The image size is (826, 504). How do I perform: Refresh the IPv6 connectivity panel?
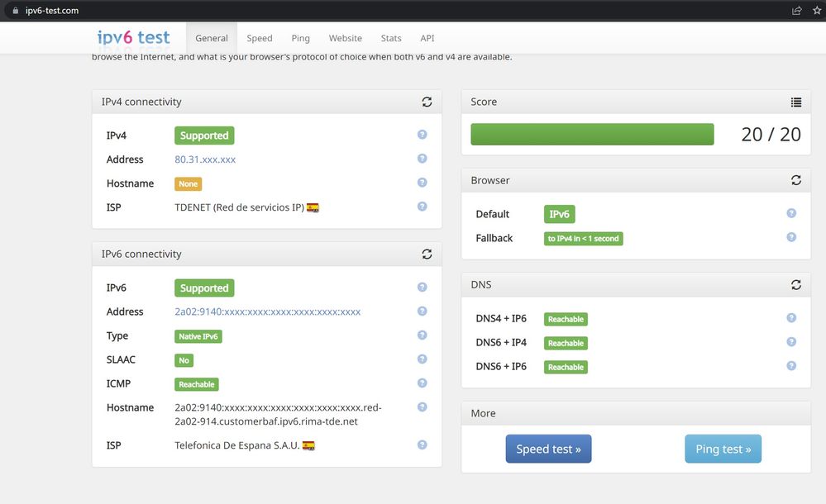427,254
